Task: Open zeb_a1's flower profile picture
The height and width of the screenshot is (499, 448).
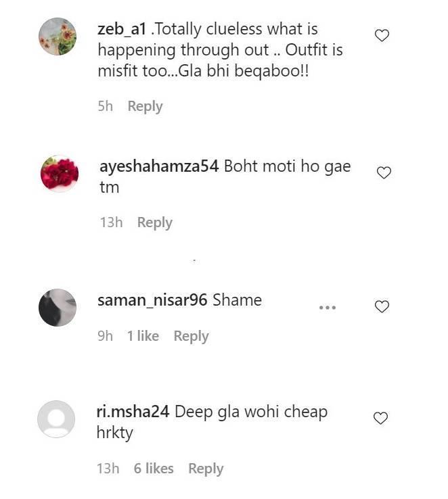Action: point(58,37)
